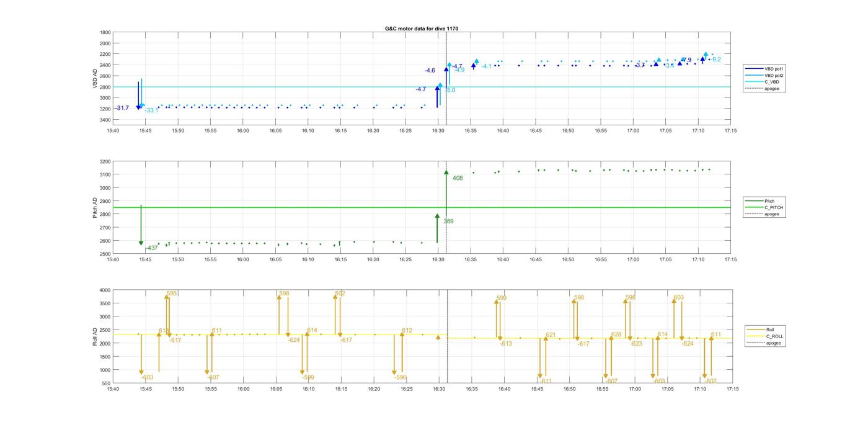Click the title 'G&C motor data for dive 1170'
This screenshot has height=430, width=868.
422,29
